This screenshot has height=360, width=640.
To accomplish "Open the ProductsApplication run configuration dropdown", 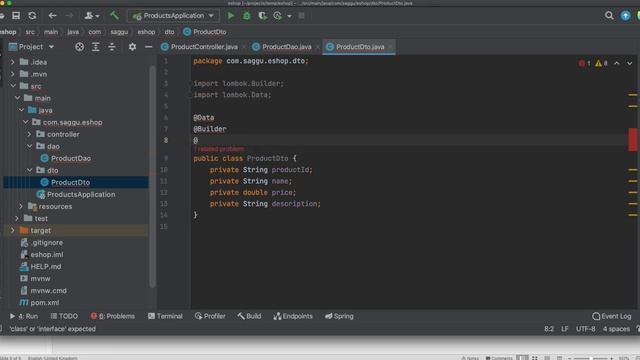I will 173,16.
